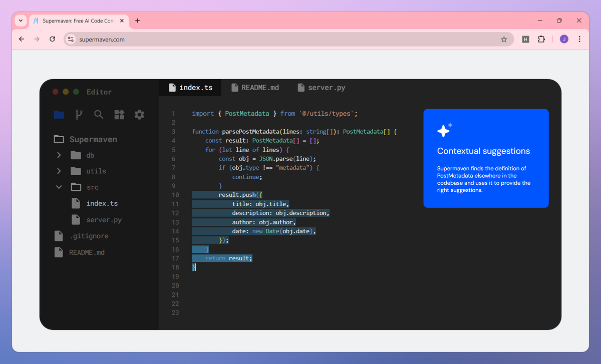Click the yellow dot in Editor header
This screenshot has width=601, height=364.
tap(66, 92)
